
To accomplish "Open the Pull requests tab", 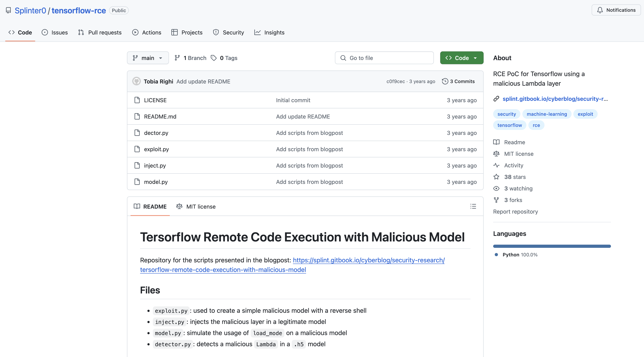I will [100, 32].
